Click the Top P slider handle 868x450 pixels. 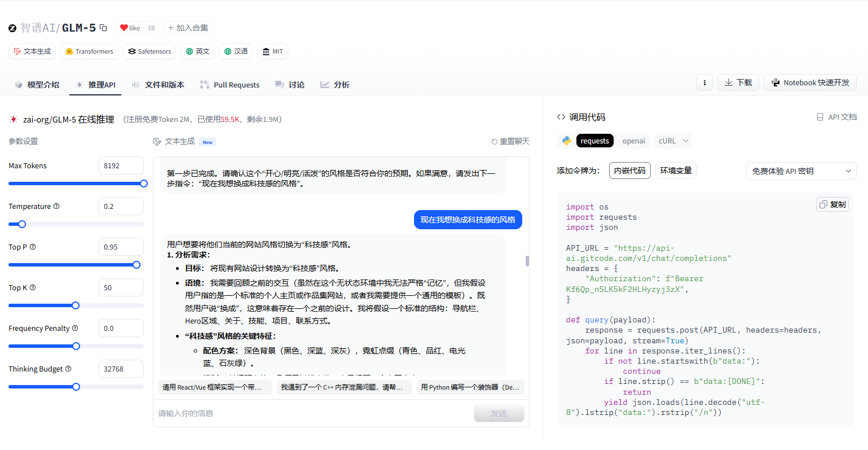tap(136, 265)
